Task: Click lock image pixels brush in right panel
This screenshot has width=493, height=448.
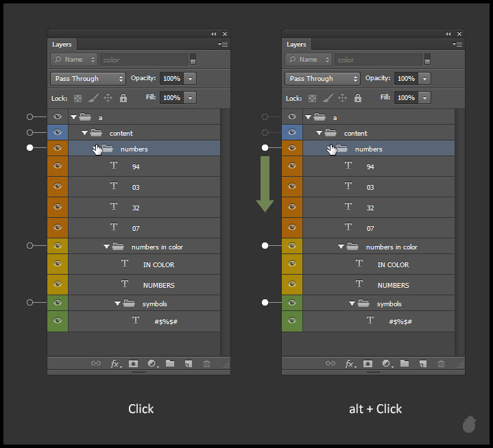Action: tap(327, 98)
